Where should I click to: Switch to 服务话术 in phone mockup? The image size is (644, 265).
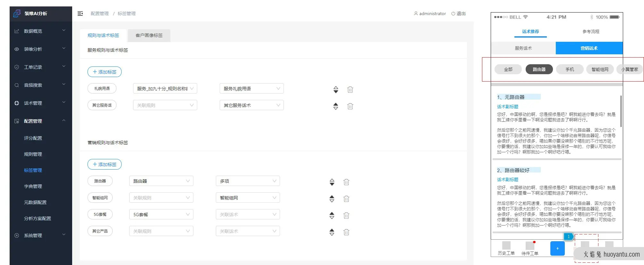click(523, 48)
